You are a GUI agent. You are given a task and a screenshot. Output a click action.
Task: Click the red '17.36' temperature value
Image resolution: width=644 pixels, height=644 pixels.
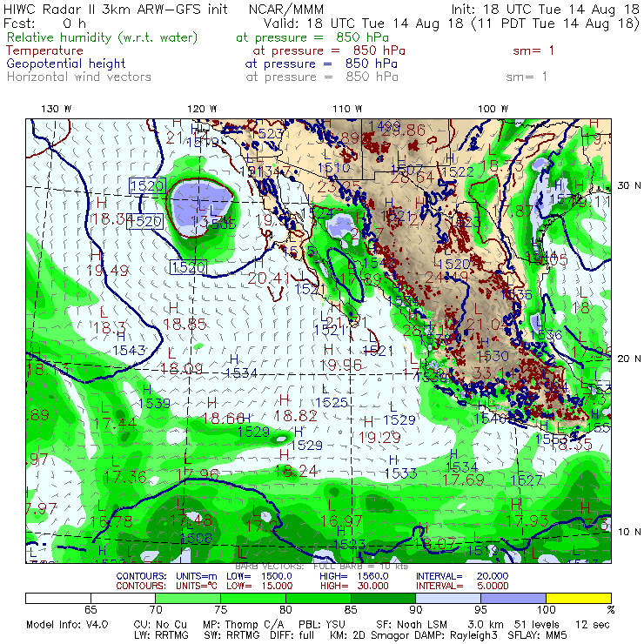tap(124, 477)
